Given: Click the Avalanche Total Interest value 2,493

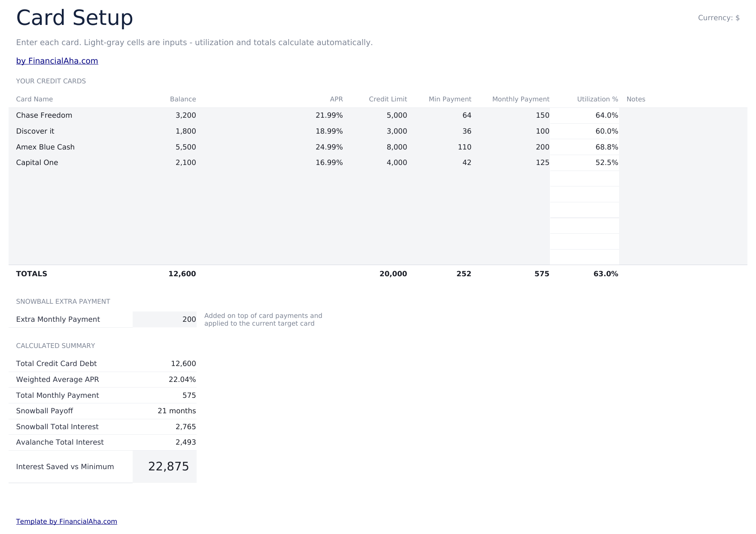Looking at the screenshot, I should pos(186,442).
